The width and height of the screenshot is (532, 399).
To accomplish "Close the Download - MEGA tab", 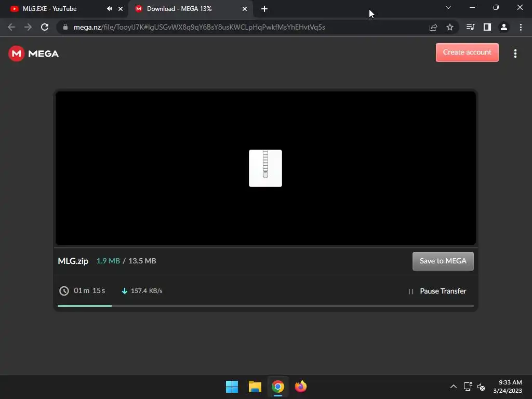I will point(245,9).
